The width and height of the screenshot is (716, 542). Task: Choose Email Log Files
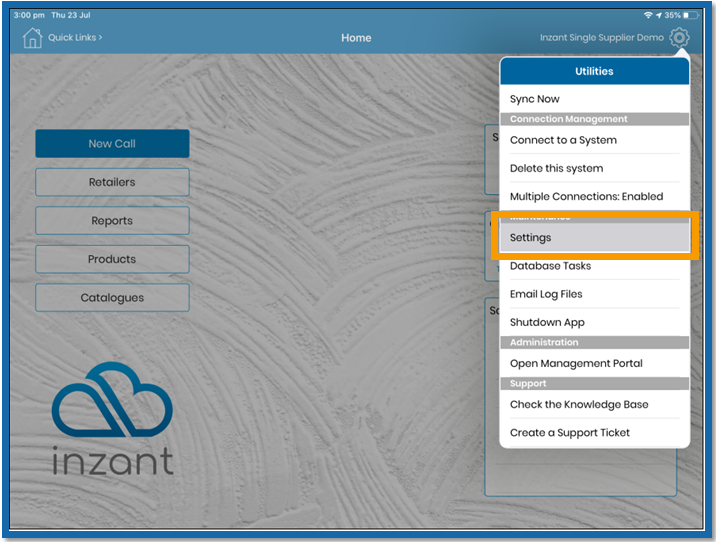pos(594,294)
